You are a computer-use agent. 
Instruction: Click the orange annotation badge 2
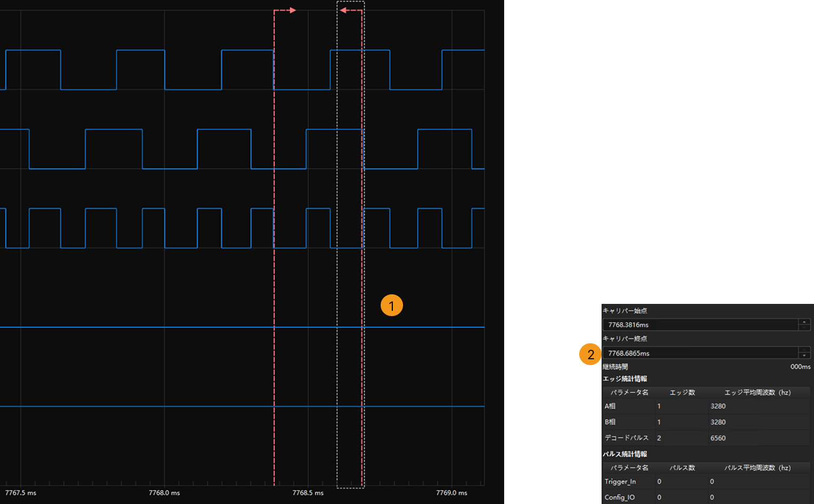590,354
